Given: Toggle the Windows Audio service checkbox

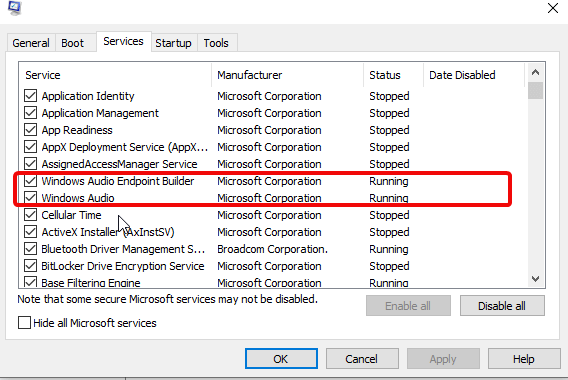Looking at the screenshot, I should tap(30, 198).
